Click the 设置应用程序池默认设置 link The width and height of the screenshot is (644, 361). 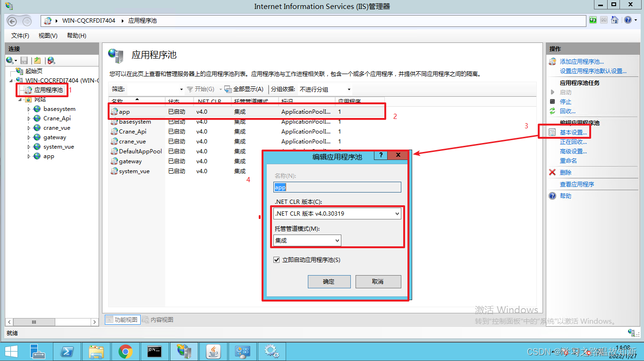(x=593, y=71)
